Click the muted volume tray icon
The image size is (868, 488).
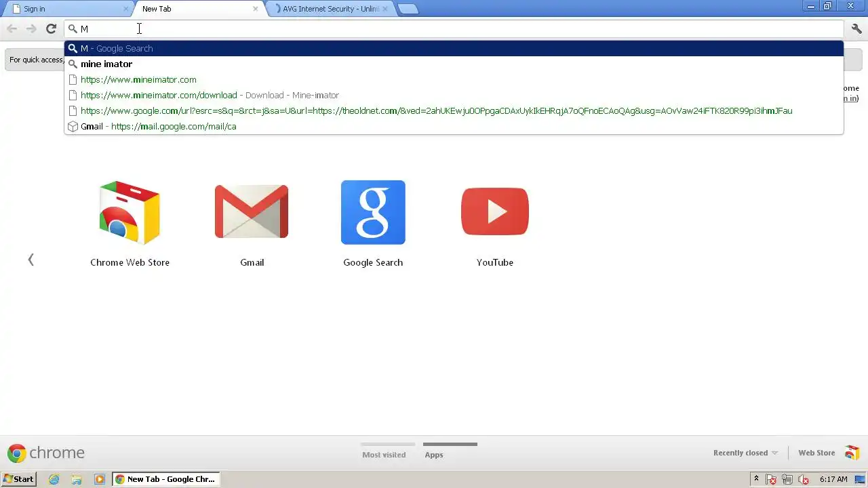(804, 479)
